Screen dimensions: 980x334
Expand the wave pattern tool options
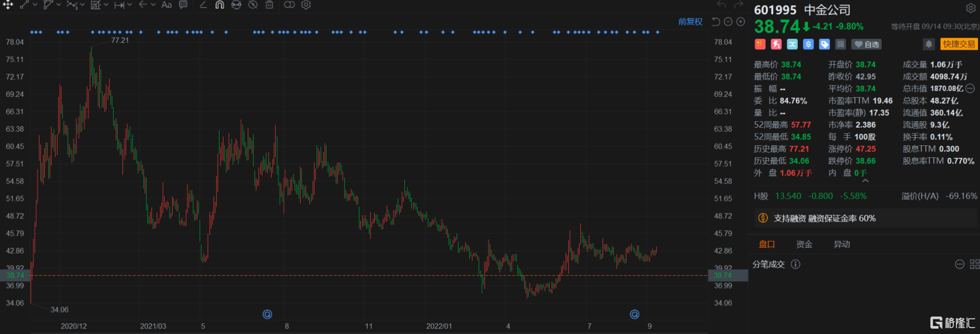[82, 5]
